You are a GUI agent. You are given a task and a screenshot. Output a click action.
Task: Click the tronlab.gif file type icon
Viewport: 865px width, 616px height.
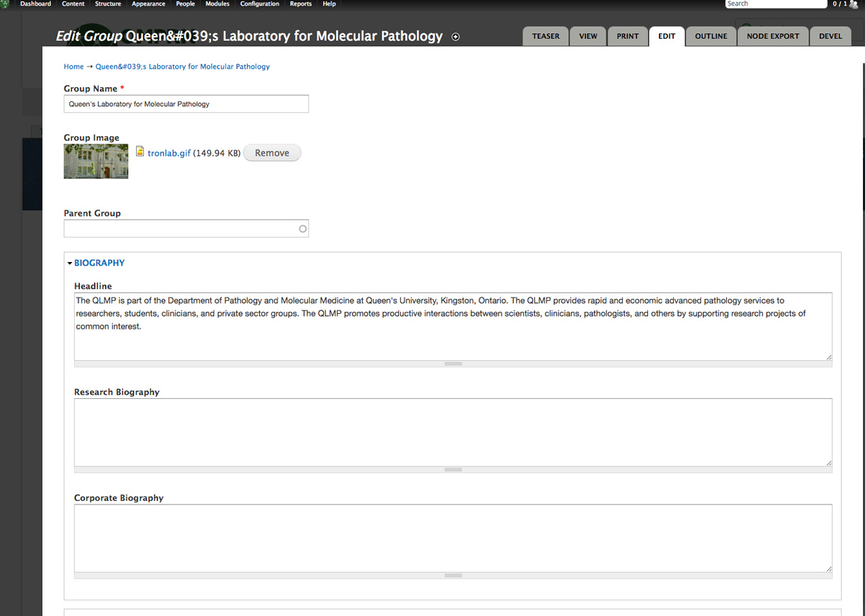(x=140, y=152)
